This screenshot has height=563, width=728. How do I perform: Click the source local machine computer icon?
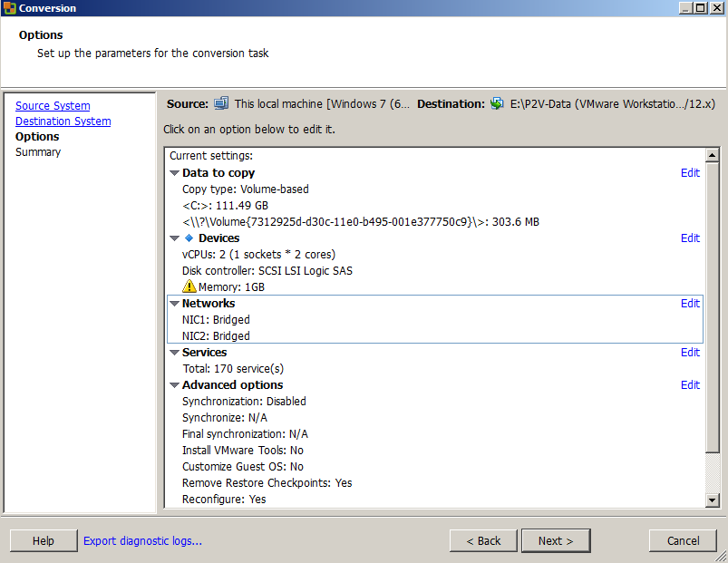(x=221, y=103)
